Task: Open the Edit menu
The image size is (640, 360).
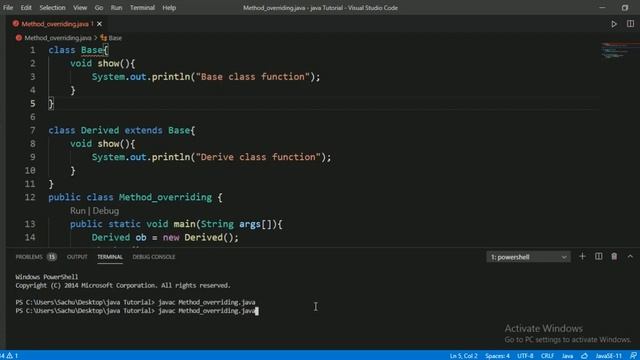Action: pyautogui.click(x=26, y=8)
